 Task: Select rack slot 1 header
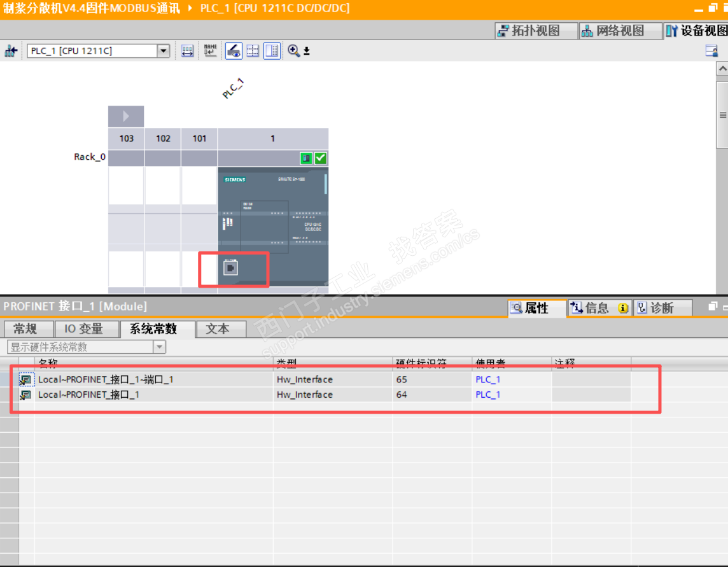point(273,138)
